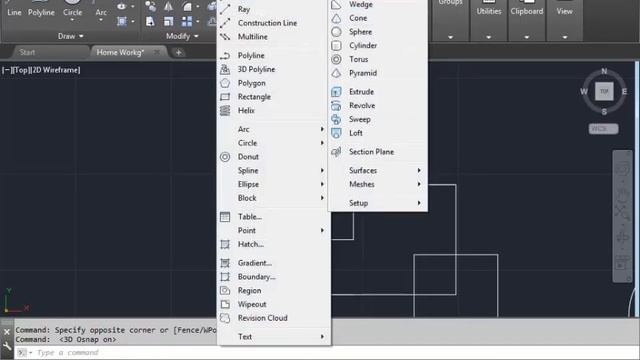Click the TOP face of the ViewCube
This screenshot has width=640, height=360.
coord(604,91)
